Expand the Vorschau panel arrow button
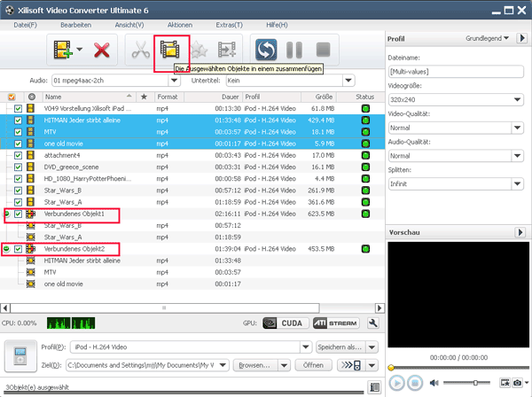Screen dimensions: 532x397 tap(520, 232)
